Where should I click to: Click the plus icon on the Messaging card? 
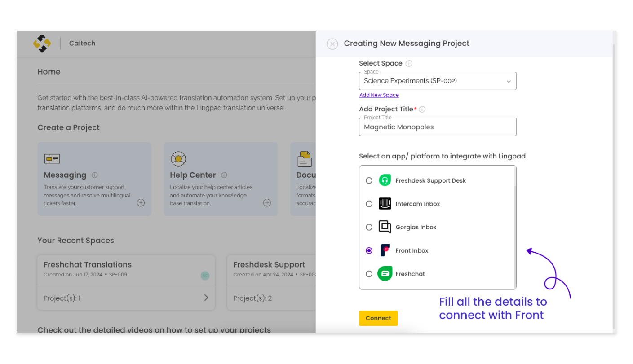tap(141, 203)
